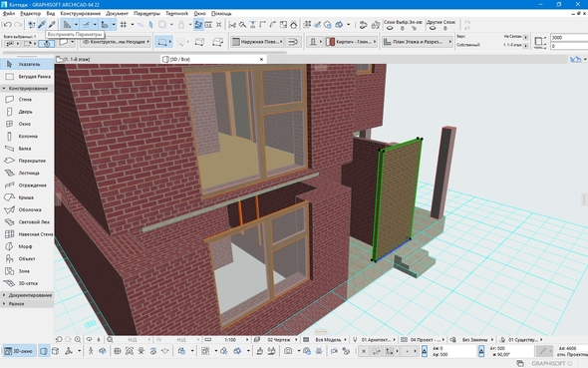
Task: Click the walking person explore icon
Action: (x=91, y=351)
